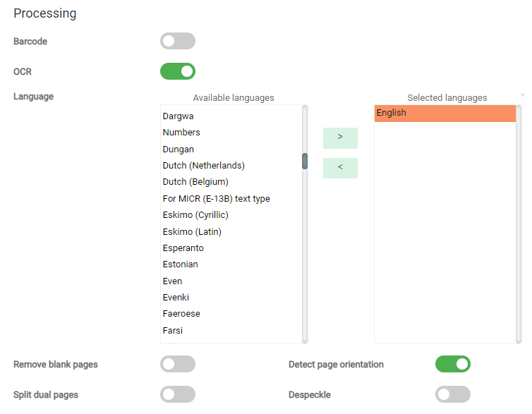
Task: Toggle the Barcode switch on
Action: click(177, 42)
